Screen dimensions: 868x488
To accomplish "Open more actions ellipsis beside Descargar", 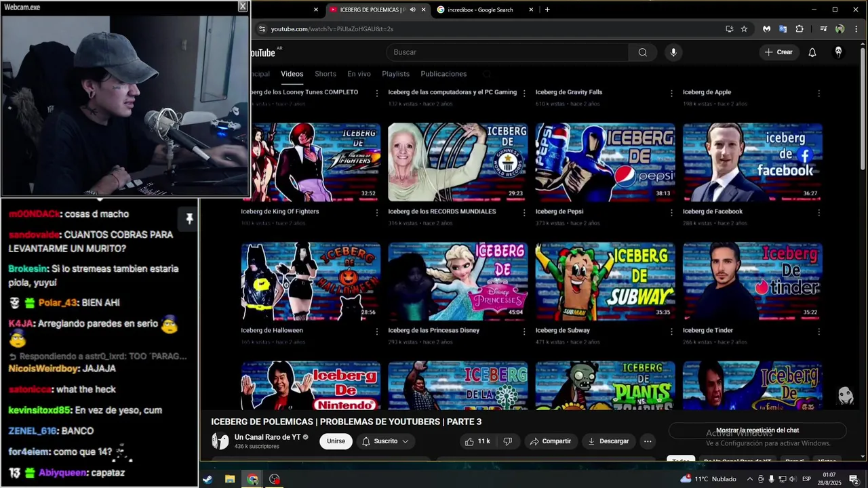I will click(x=648, y=441).
